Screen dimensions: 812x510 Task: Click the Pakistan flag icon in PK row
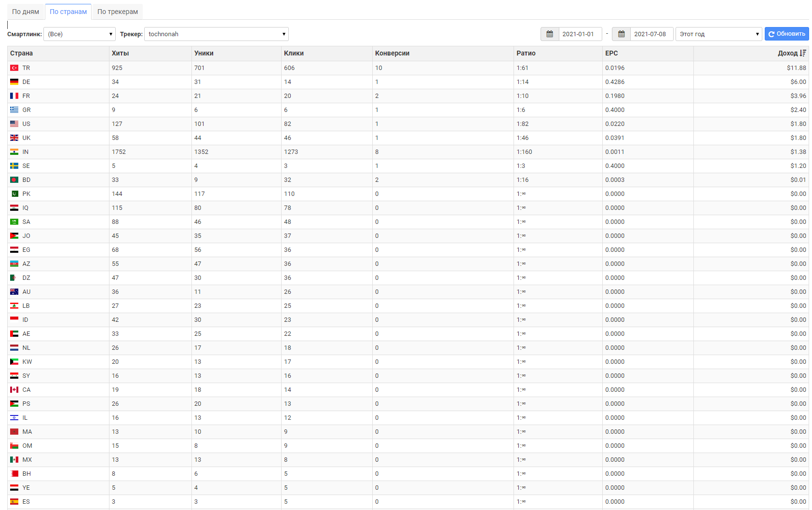[14, 194]
